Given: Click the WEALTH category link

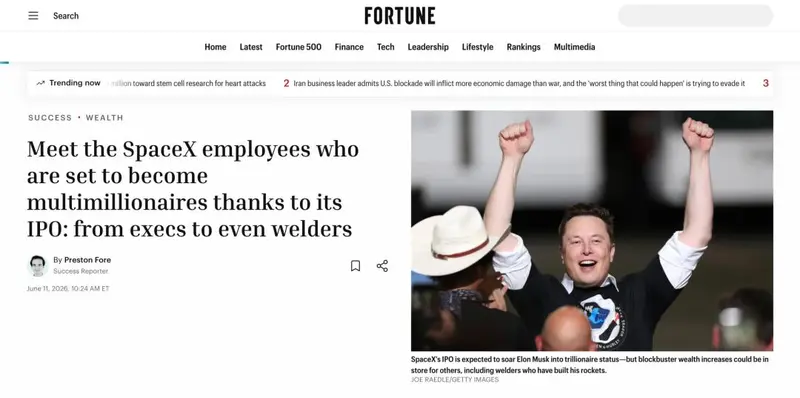Looking at the screenshot, I should click(105, 118).
